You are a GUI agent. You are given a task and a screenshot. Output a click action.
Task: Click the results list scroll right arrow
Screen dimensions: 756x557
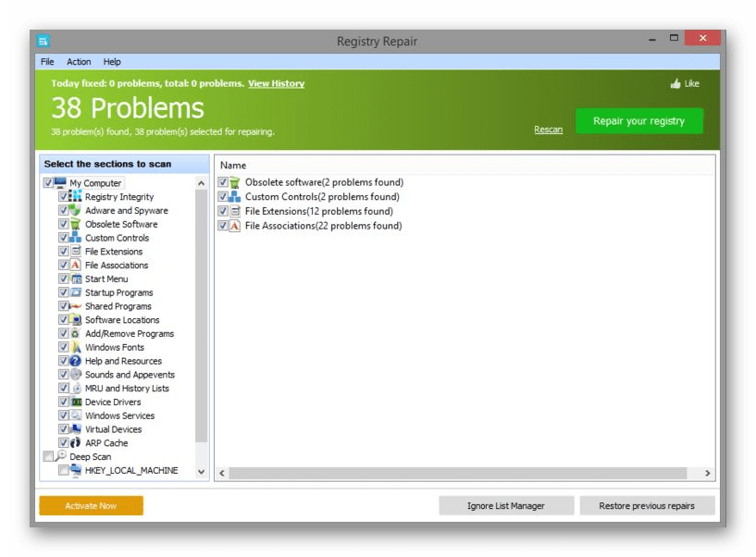tap(707, 474)
